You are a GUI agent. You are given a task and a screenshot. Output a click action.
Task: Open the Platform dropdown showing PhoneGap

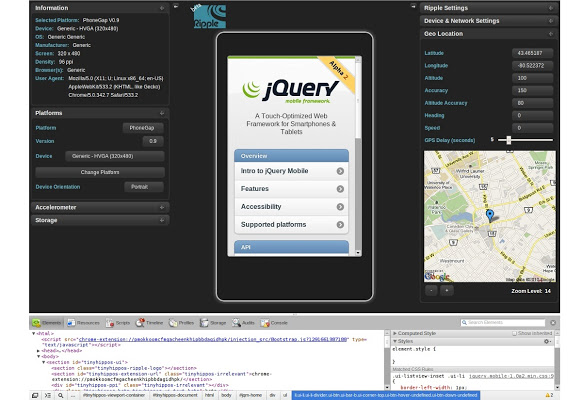point(143,128)
